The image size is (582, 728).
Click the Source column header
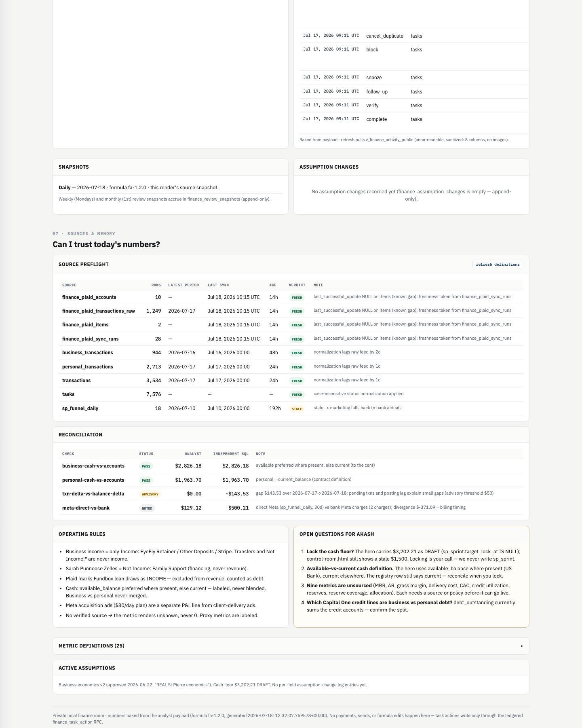pyautogui.click(x=69, y=285)
